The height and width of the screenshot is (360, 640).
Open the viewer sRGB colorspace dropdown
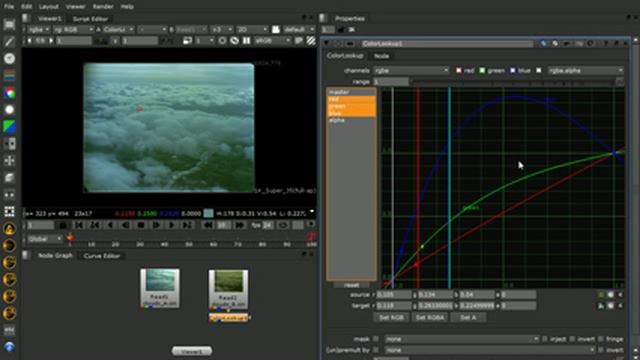(272, 41)
